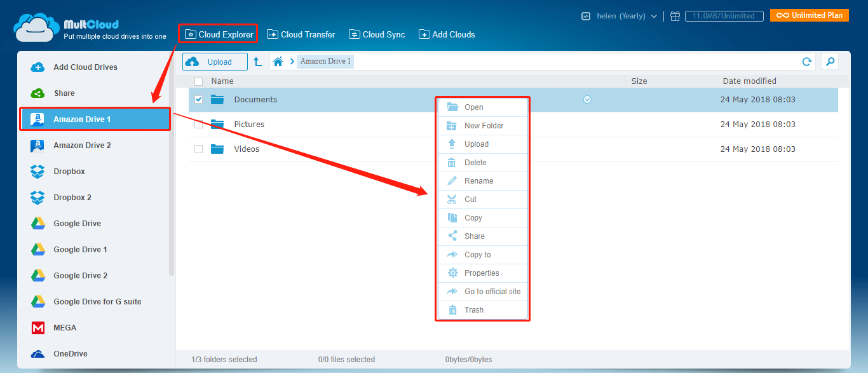Image resolution: width=868 pixels, height=373 pixels.
Task: Sort by Date modified column header
Action: click(x=750, y=81)
